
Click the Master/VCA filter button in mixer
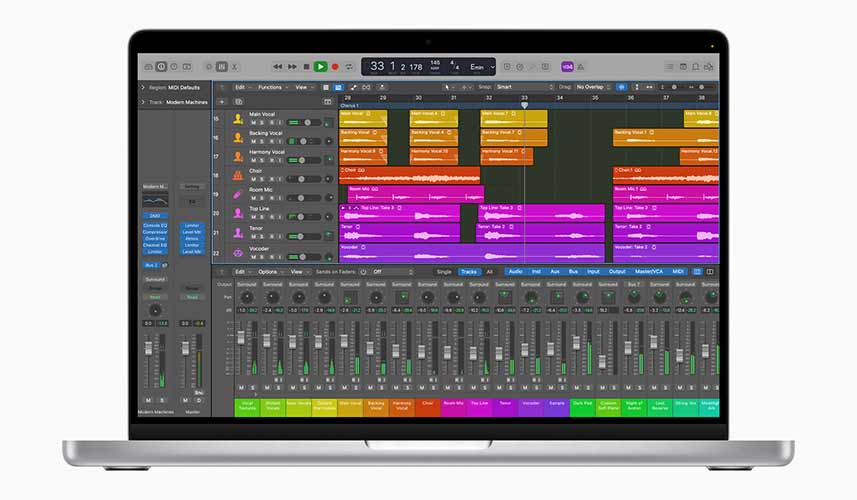click(x=649, y=271)
